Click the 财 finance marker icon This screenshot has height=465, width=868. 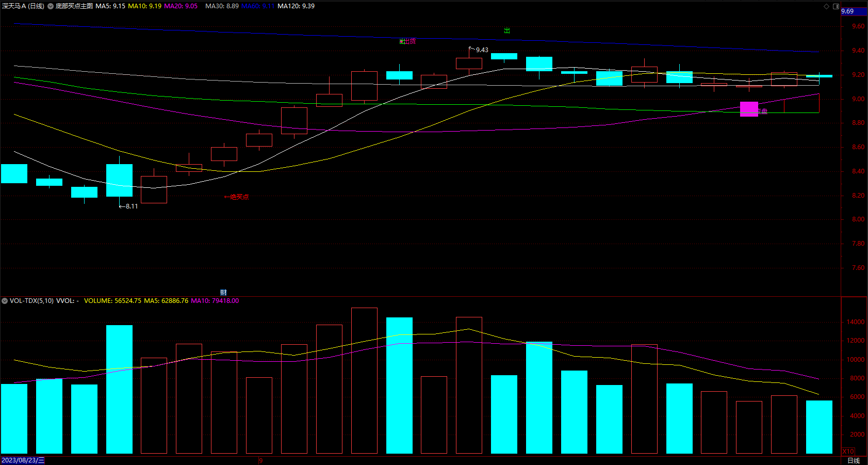click(x=223, y=293)
